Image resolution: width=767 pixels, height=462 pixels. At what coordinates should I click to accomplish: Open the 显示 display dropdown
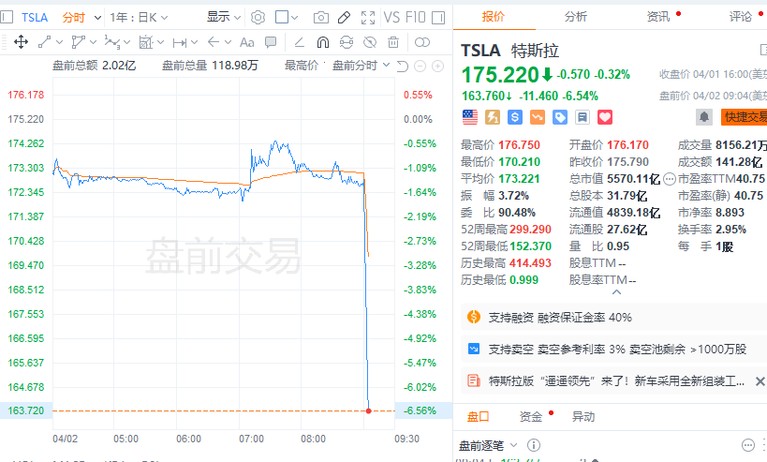(222, 17)
